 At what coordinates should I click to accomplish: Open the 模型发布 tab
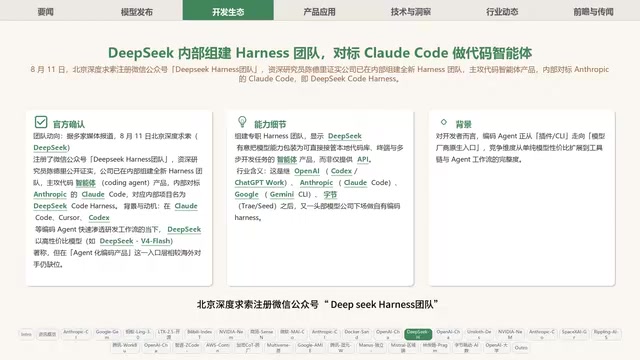tap(137, 11)
